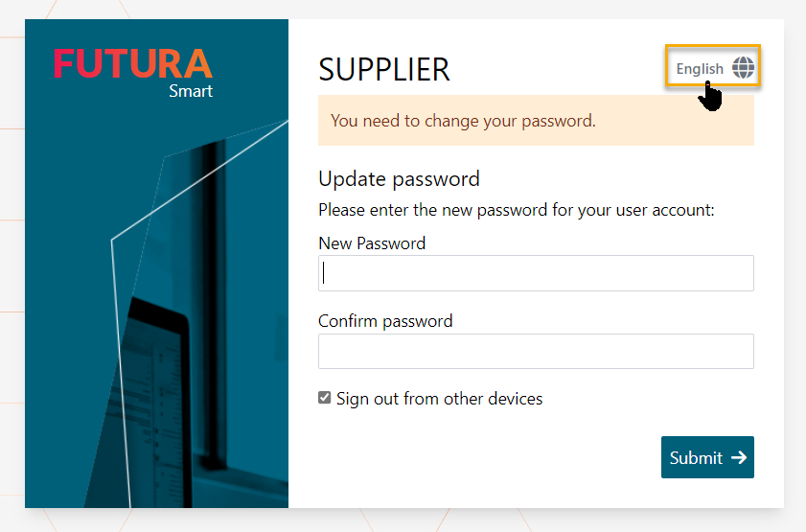Screen dimensions: 806x532
Task: Click the arrow icon on Submit
Action: pyautogui.click(x=738, y=457)
